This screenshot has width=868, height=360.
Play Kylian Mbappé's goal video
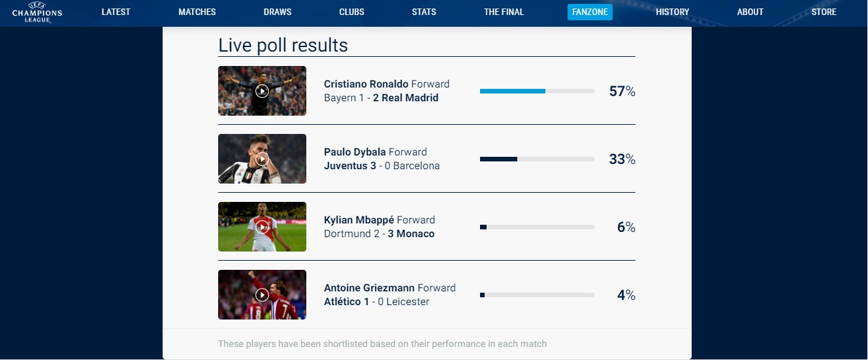(262, 227)
